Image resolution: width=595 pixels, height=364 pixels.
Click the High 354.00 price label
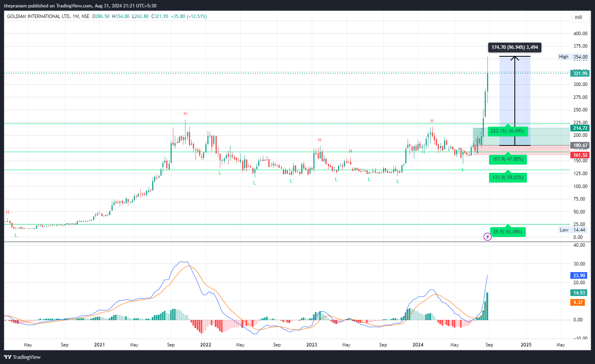pyautogui.click(x=573, y=57)
